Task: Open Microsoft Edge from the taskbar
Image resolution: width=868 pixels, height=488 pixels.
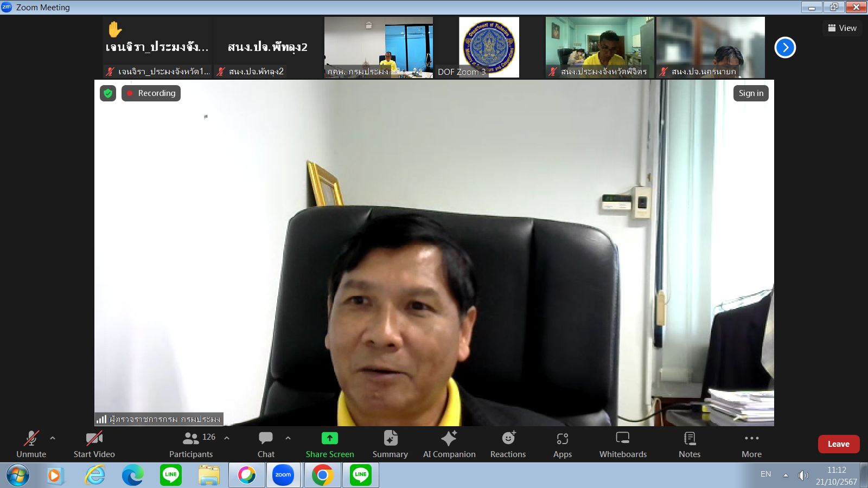Action: (133, 476)
